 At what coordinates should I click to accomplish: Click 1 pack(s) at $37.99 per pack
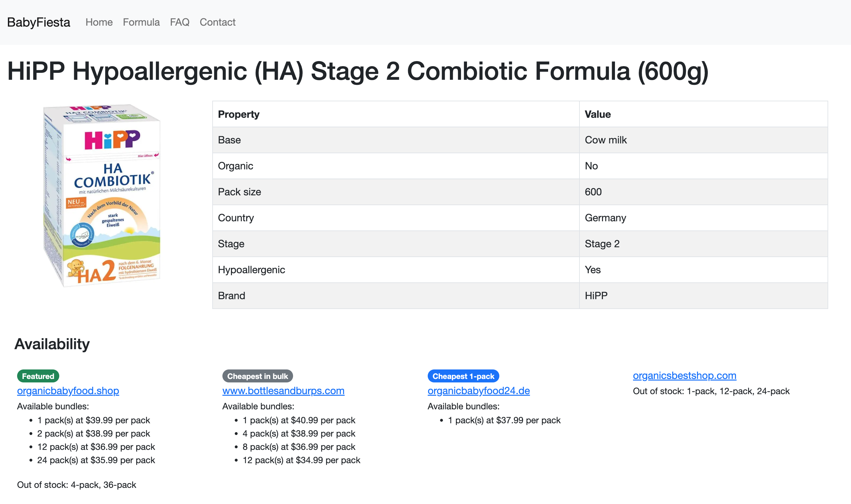coord(504,420)
